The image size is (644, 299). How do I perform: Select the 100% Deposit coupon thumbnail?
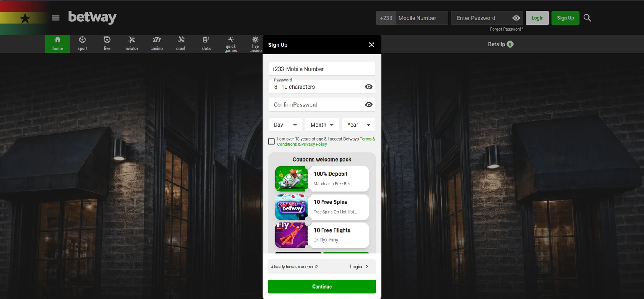(x=292, y=179)
